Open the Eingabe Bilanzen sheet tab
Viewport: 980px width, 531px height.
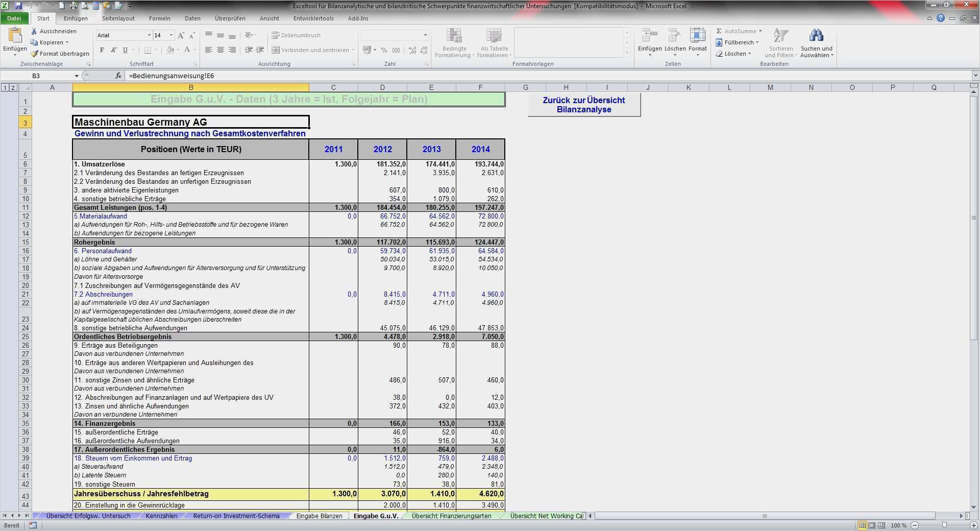[319, 516]
